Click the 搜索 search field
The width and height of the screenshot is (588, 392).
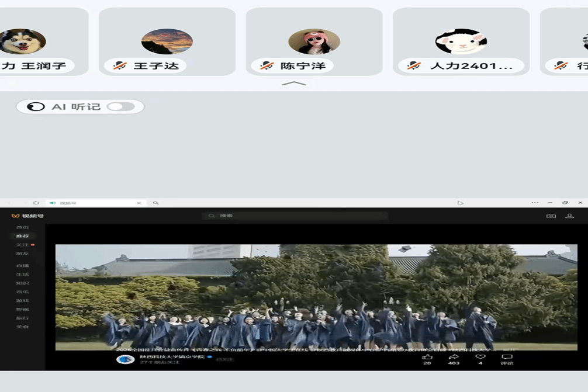pyautogui.click(x=295, y=216)
